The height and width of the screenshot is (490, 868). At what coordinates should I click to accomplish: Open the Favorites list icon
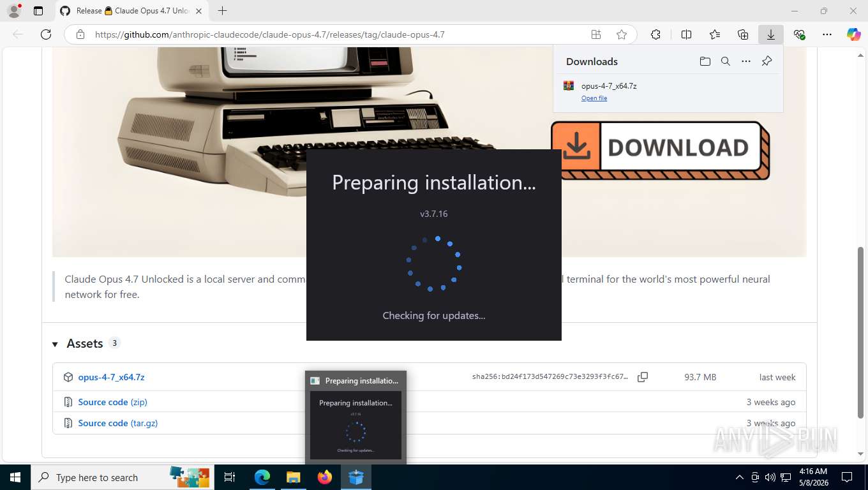715,34
